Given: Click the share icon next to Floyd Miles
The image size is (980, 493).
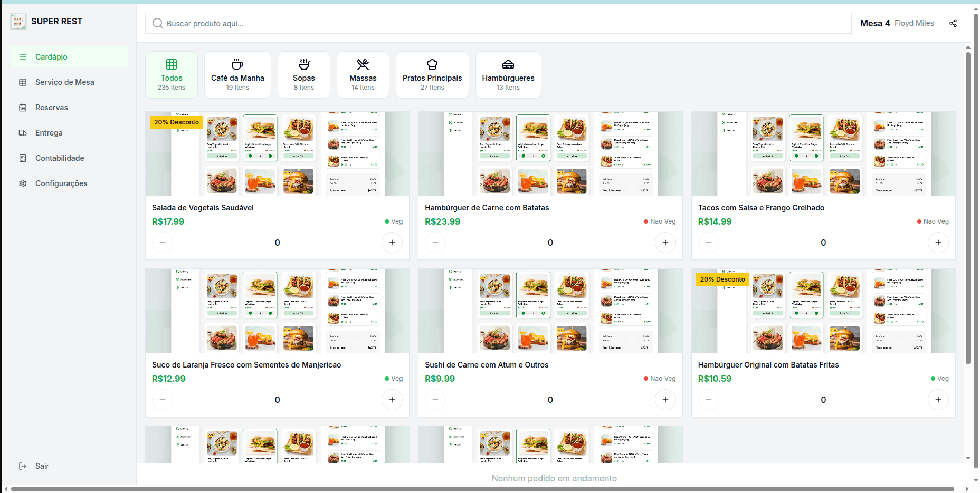Looking at the screenshot, I should pyautogui.click(x=953, y=23).
